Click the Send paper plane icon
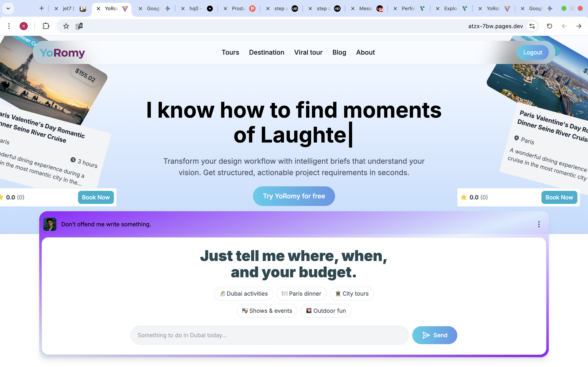The height and width of the screenshot is (367, 588). [x=426, y=335]
